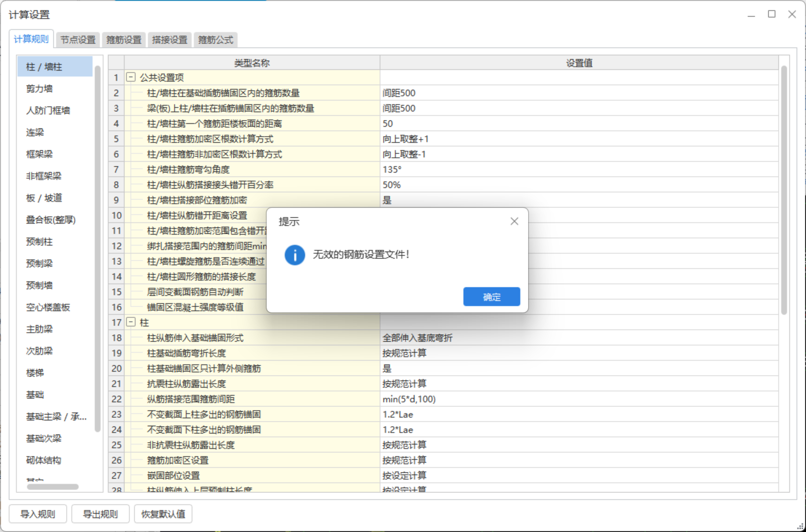Select 次肋梁 in the left list
Image resolution: width=806 pixels, height=532 pixels.
(x=55, y=351)
